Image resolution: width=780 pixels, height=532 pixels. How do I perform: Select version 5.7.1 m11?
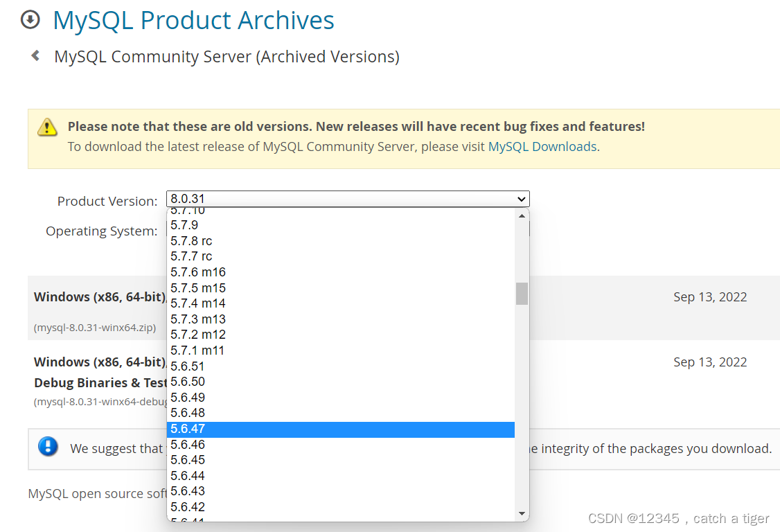(x=341, y=351)
